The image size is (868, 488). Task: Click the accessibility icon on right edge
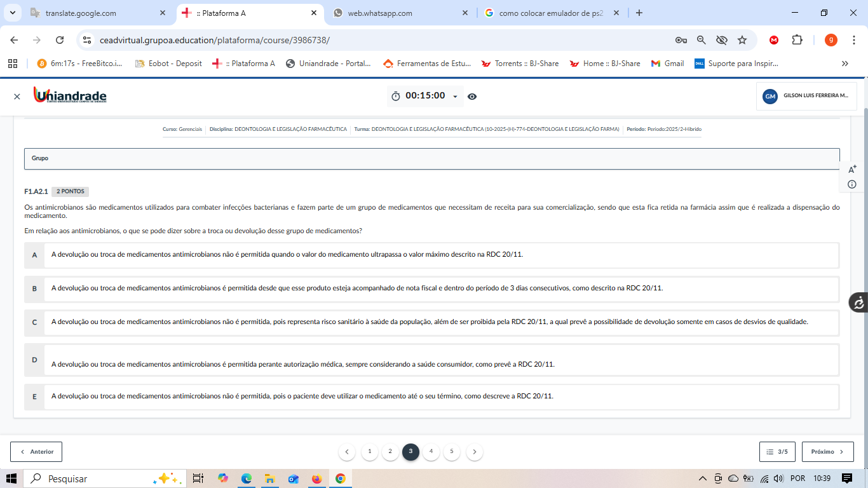coord(858,302)
